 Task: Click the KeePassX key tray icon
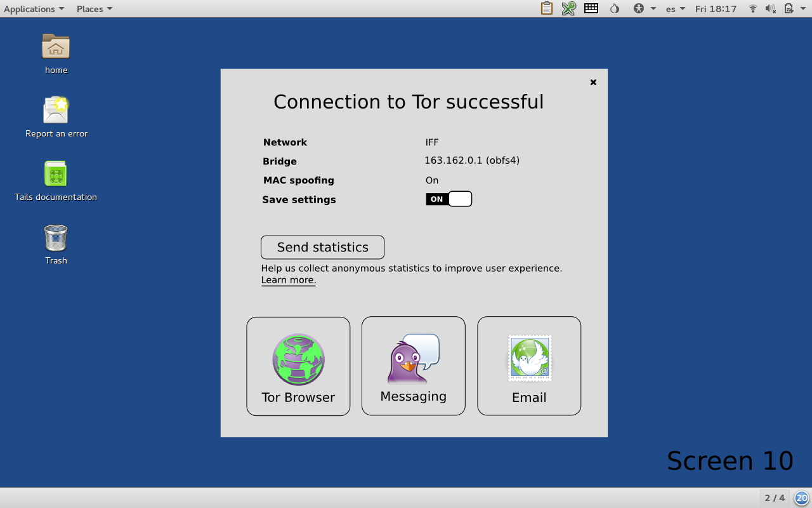click(568, 9)
